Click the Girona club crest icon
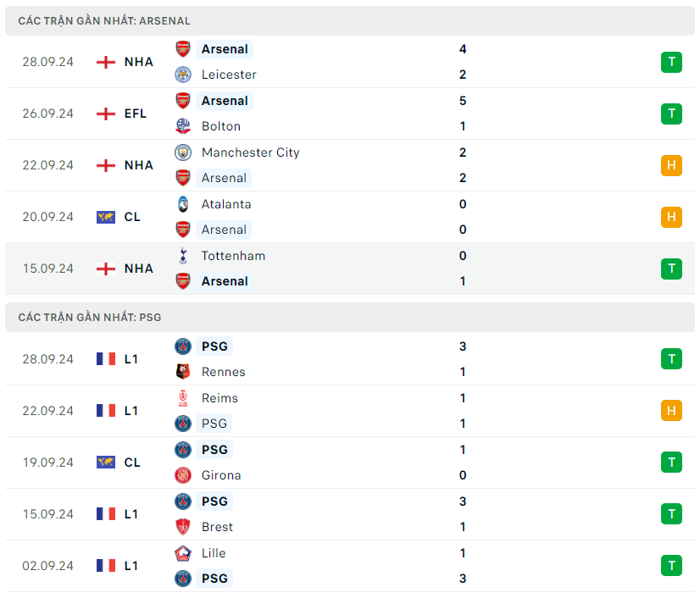700x604 pixels. point(183,475)
